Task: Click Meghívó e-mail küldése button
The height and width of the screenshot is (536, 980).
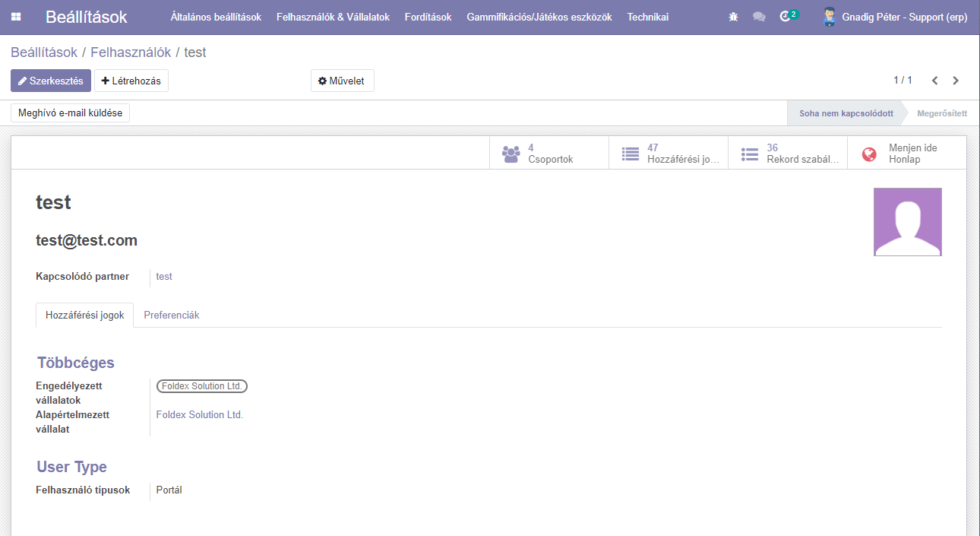Action: coord(71,113)
